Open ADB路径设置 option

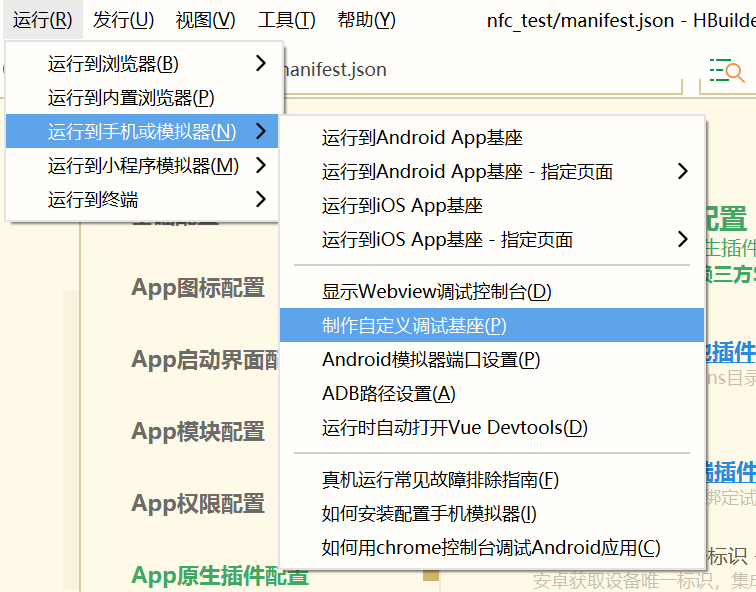388,394
